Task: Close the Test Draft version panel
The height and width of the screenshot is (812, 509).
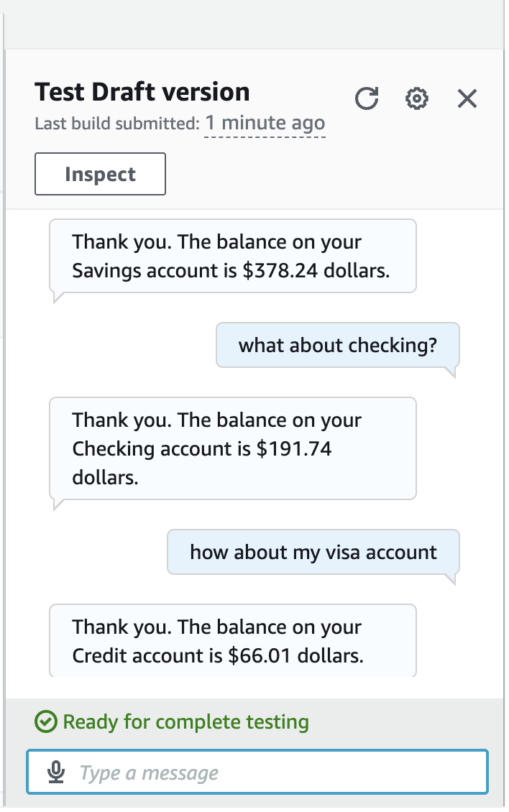Action: 467,98
